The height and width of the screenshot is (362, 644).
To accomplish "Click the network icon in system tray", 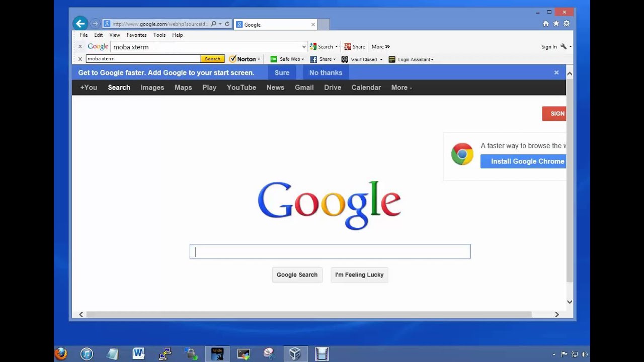I will point(575,354).
